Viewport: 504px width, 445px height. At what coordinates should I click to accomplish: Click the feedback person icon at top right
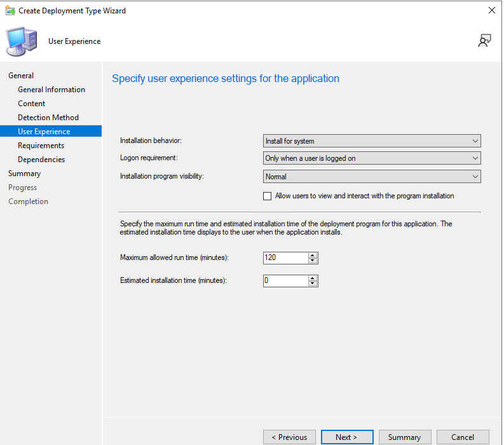coord(484,41)
